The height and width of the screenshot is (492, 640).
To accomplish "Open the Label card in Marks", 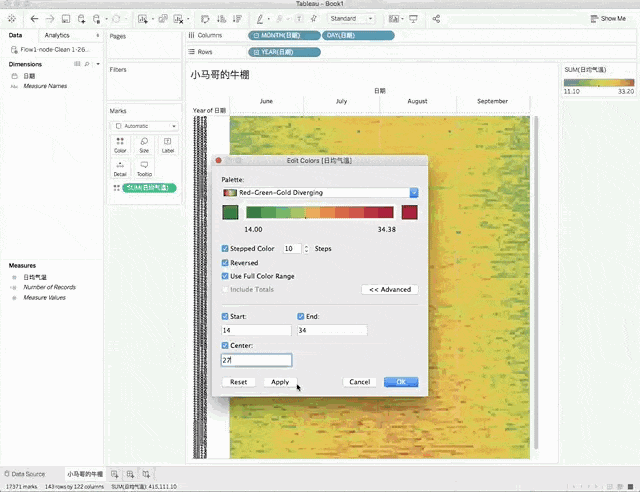I will [x=168, y=145].
